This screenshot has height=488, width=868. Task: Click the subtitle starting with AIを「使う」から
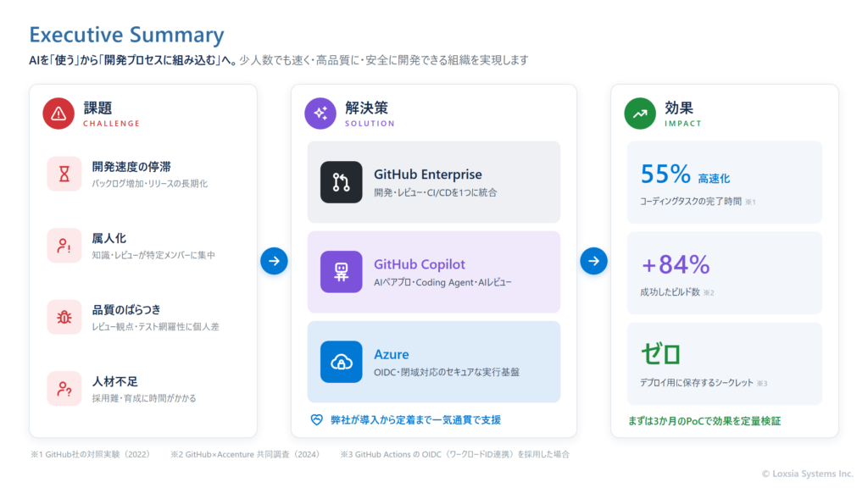point(279,60)
